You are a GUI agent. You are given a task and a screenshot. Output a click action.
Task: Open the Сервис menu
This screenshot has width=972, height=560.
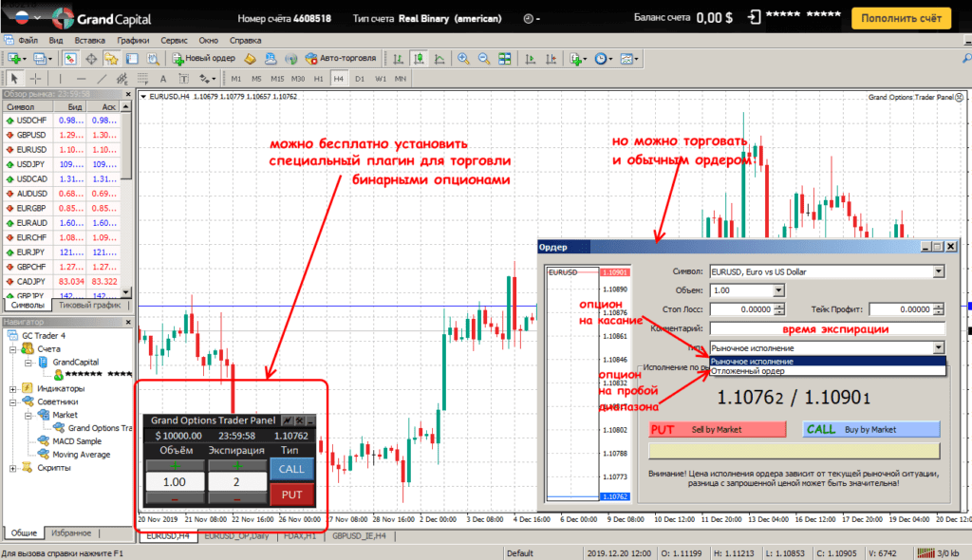(x=174, y=41)
